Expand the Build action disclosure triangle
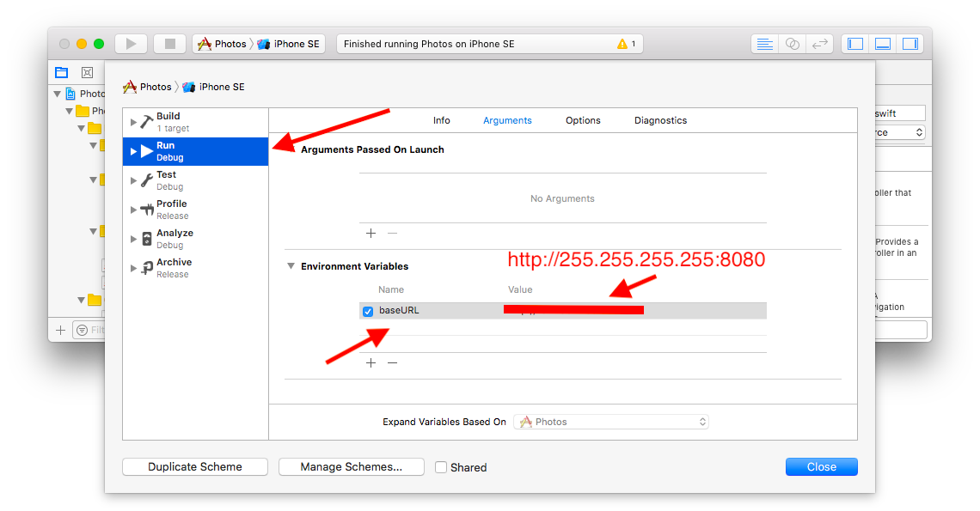The width and height of the screenshot is (980, 511). [x=133, y=122]
